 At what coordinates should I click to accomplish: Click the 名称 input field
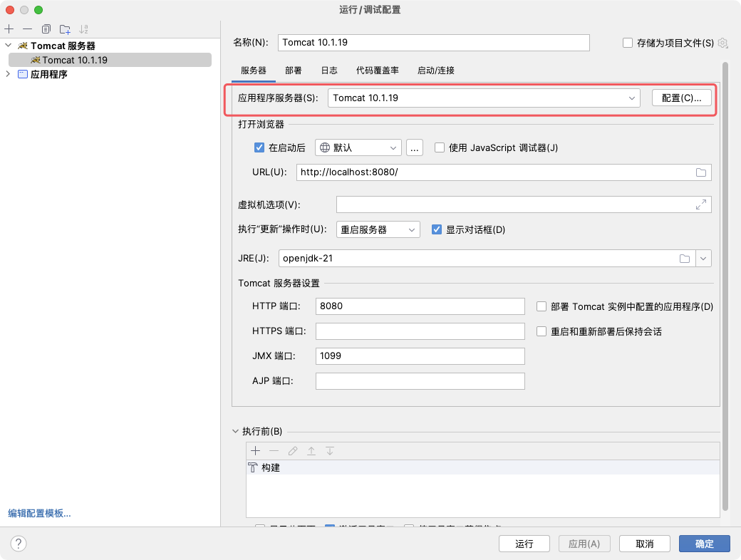click(x=434, y=43)
